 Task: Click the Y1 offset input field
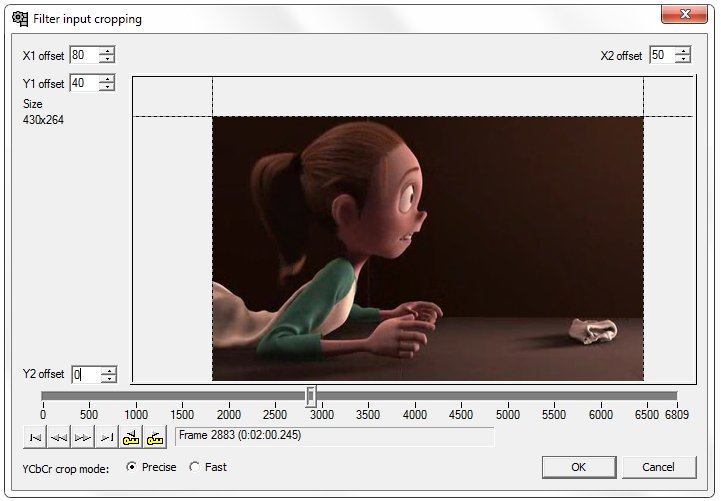[84, 83]
